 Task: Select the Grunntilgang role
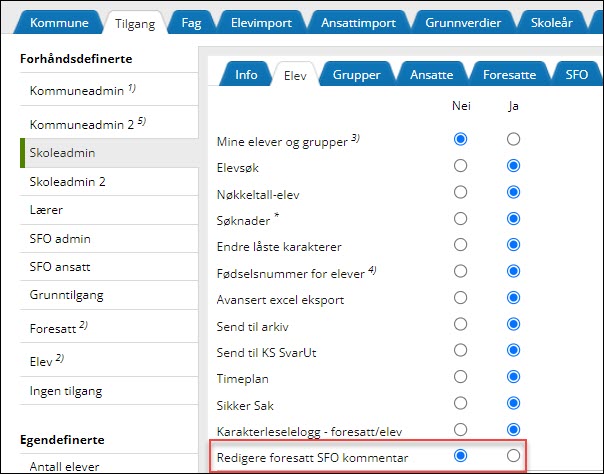point(65,296)
